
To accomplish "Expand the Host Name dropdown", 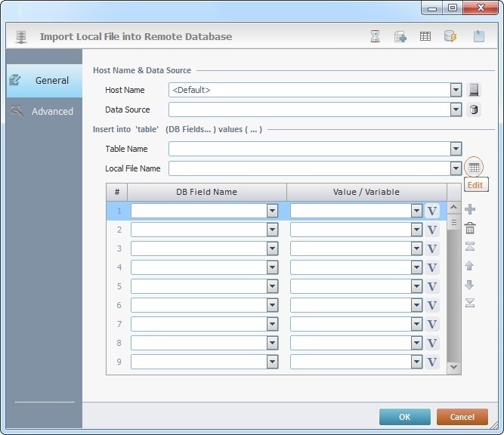I will tap(456, 90).
